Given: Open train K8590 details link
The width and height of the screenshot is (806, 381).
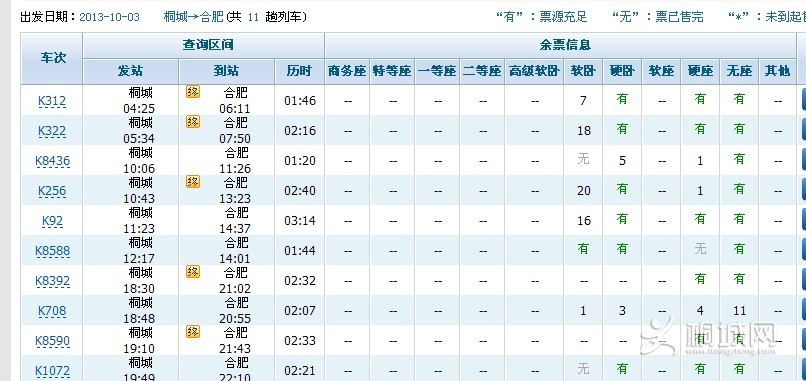Looking at the screenshot, I should coord(52,341).
